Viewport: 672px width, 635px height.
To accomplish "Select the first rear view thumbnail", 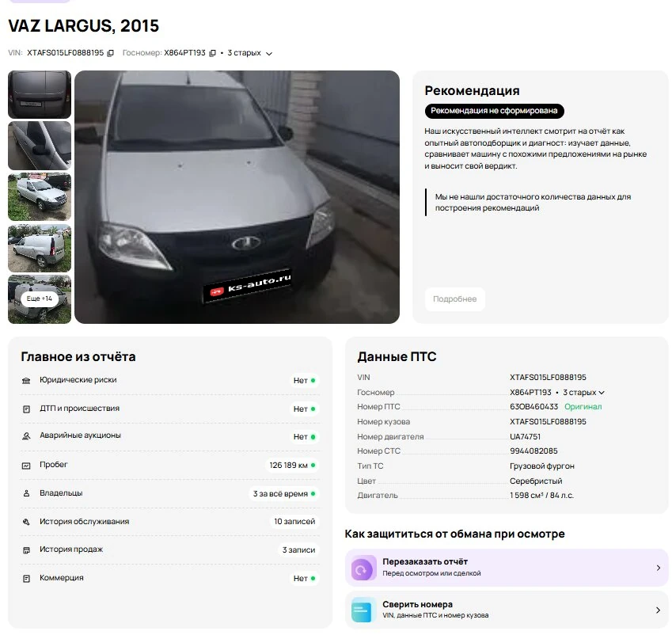I will 40,94.
